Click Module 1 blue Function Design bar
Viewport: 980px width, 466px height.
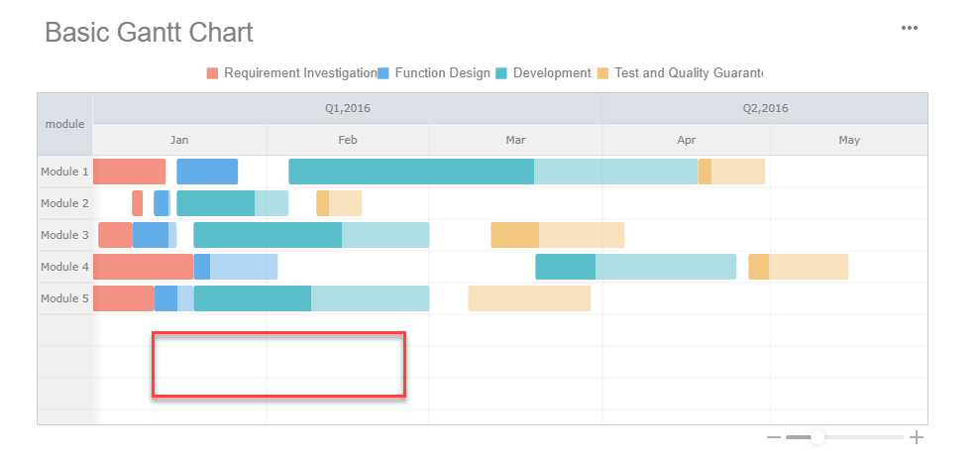[x=207, y=172]
